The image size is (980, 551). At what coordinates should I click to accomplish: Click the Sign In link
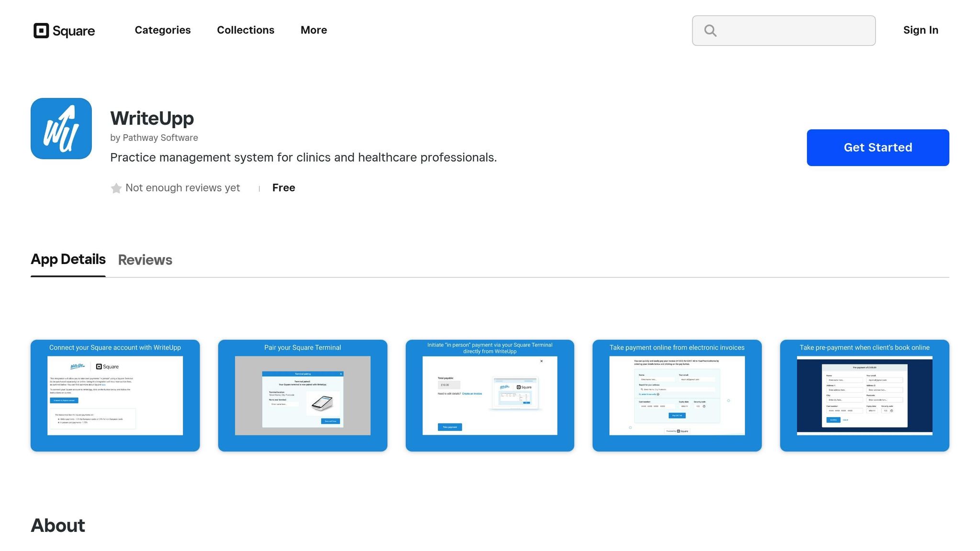click(x=921, y=30)
